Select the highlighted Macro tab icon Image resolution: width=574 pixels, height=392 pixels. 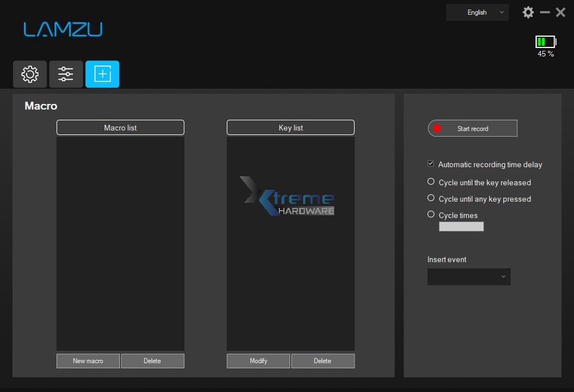pos(102,74)
